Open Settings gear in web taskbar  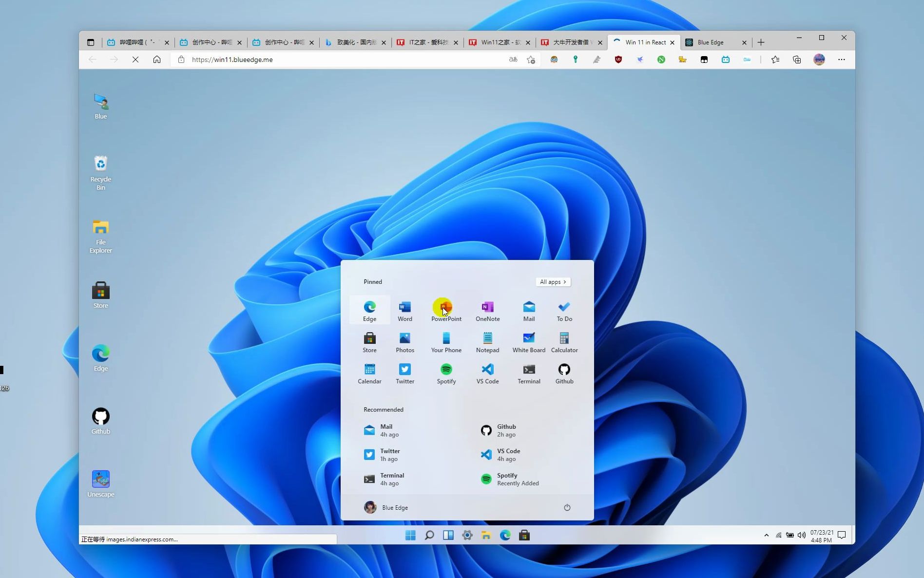click(x=467, y=535)
